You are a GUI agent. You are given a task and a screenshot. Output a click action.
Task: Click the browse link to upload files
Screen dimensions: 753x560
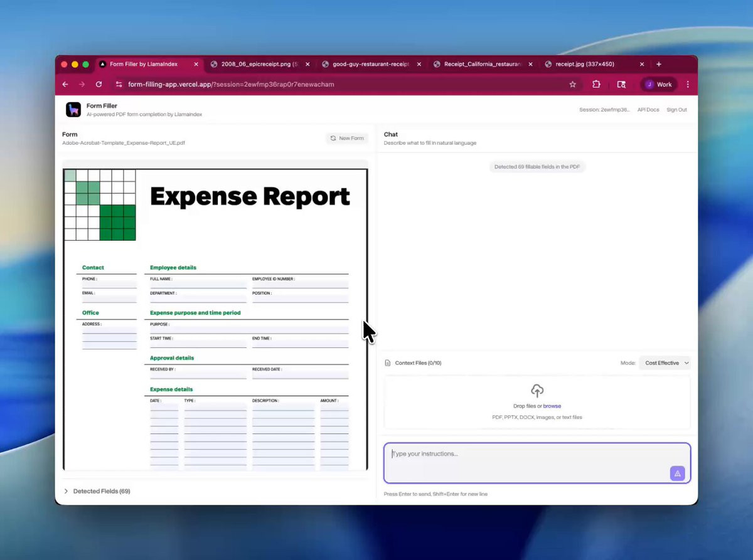552,406
